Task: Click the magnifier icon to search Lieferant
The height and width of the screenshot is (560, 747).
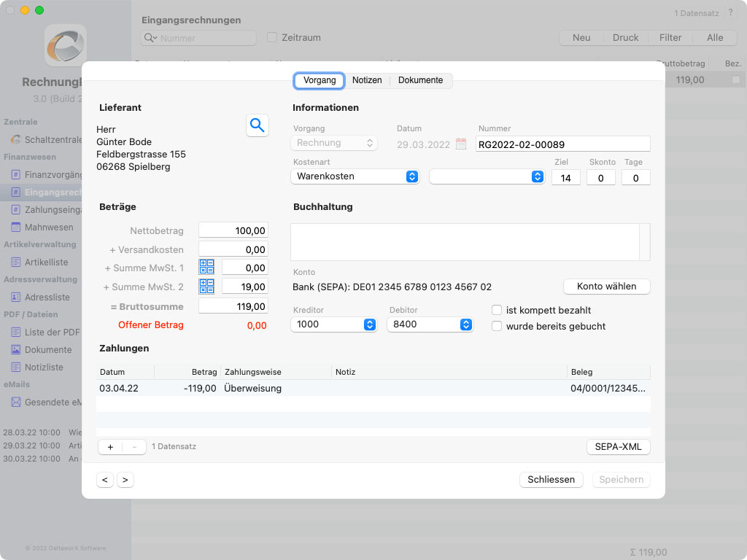Action: 257,125
